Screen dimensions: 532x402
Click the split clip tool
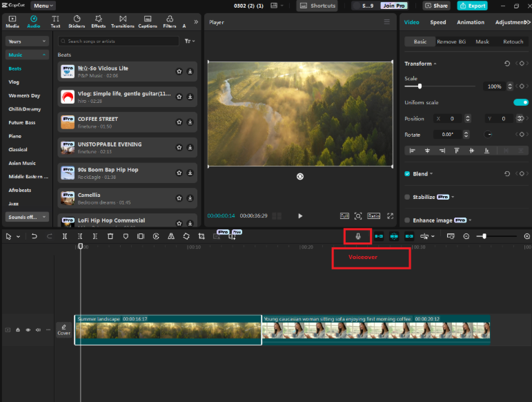[65, 236]
